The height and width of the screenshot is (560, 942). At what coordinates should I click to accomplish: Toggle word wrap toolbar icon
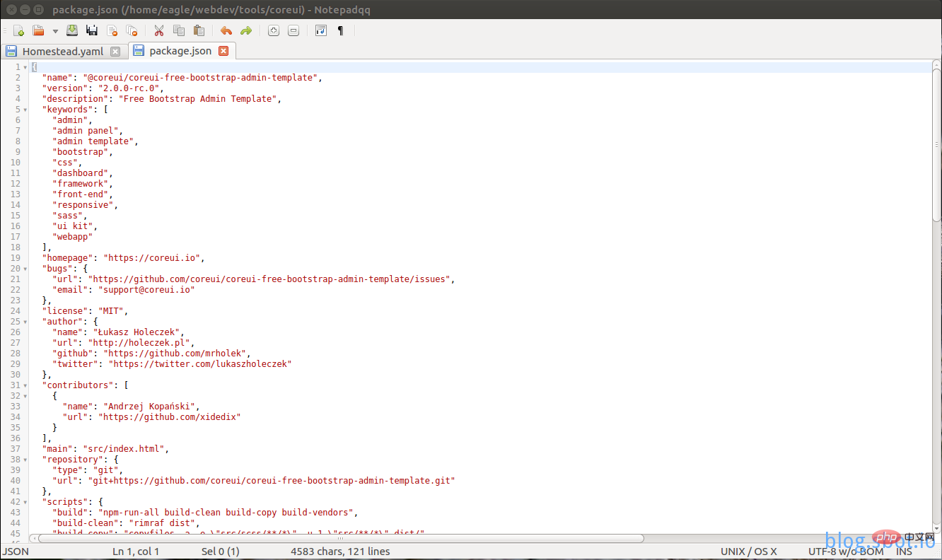click(x=321, y=30)
